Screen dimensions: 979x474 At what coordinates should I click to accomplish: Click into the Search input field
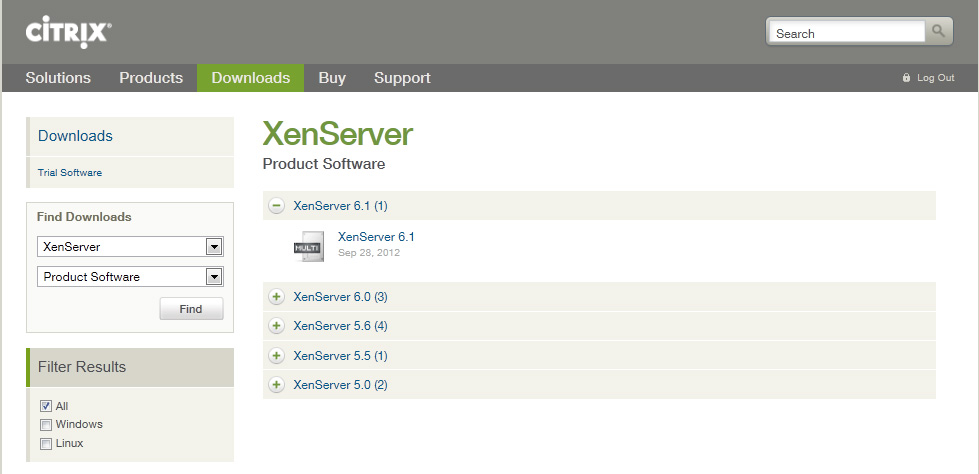point(847,33)
